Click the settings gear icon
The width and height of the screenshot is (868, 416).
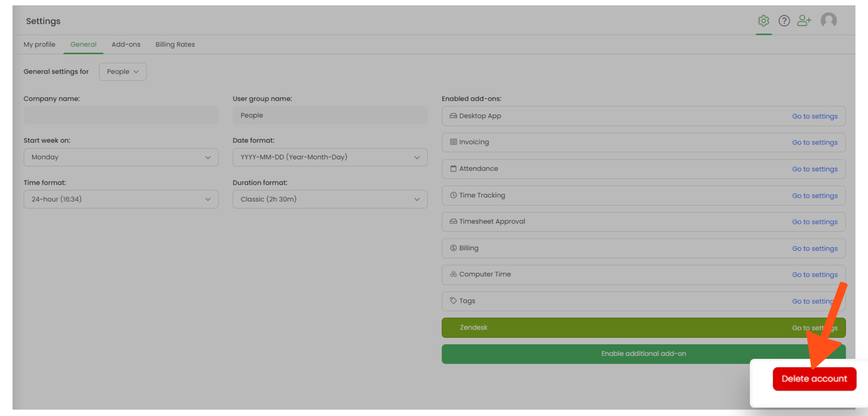[763, 21]
